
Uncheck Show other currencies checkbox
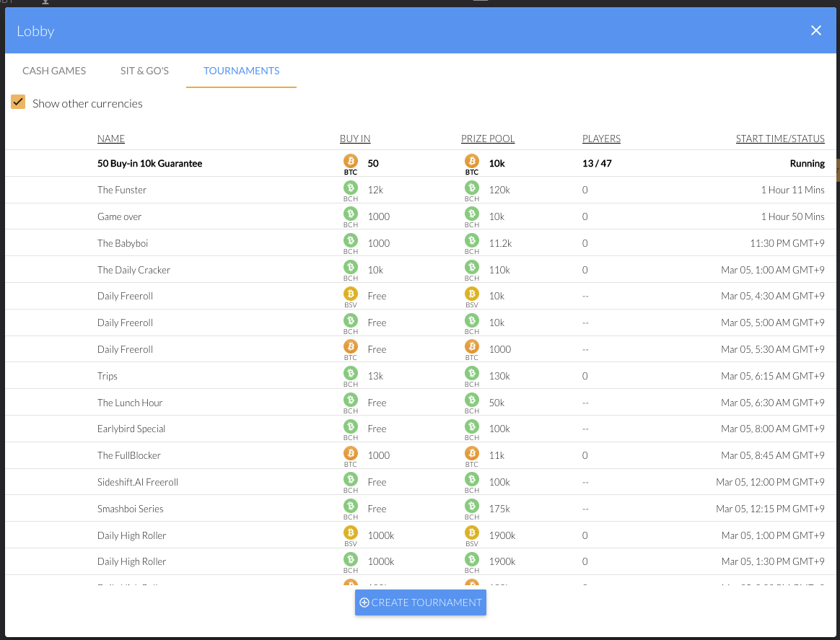tap(18, 102)
